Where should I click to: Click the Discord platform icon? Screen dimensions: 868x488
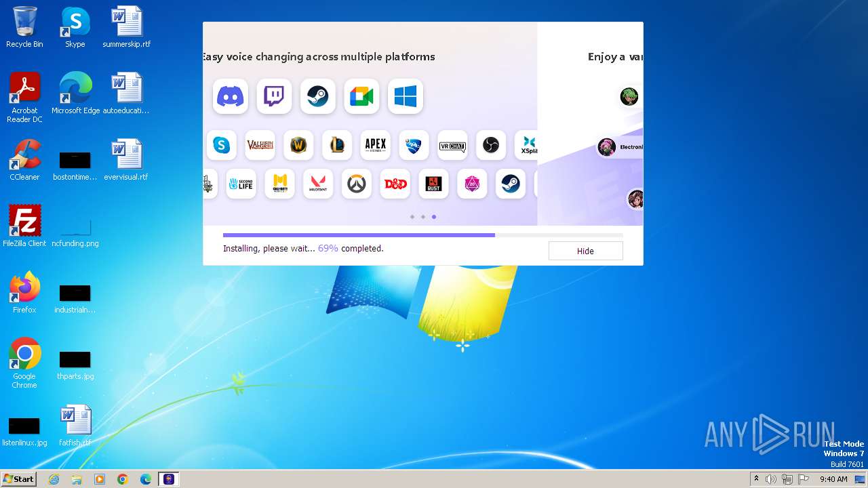coord(231,96)
